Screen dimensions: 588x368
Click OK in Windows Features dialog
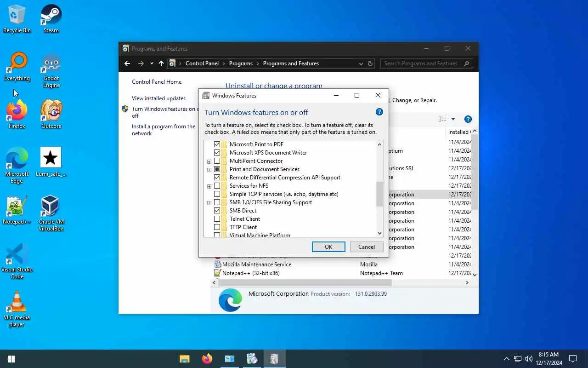click(328, 247)
